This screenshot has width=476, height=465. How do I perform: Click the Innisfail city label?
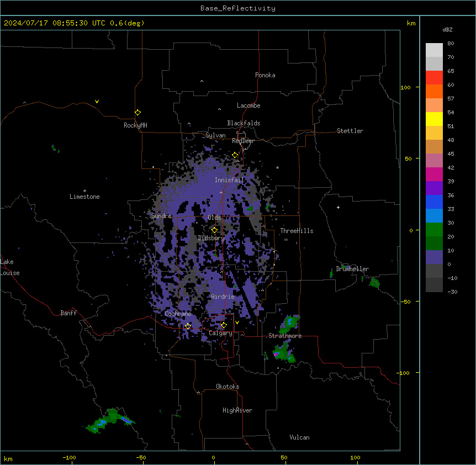tap(230, 180)
